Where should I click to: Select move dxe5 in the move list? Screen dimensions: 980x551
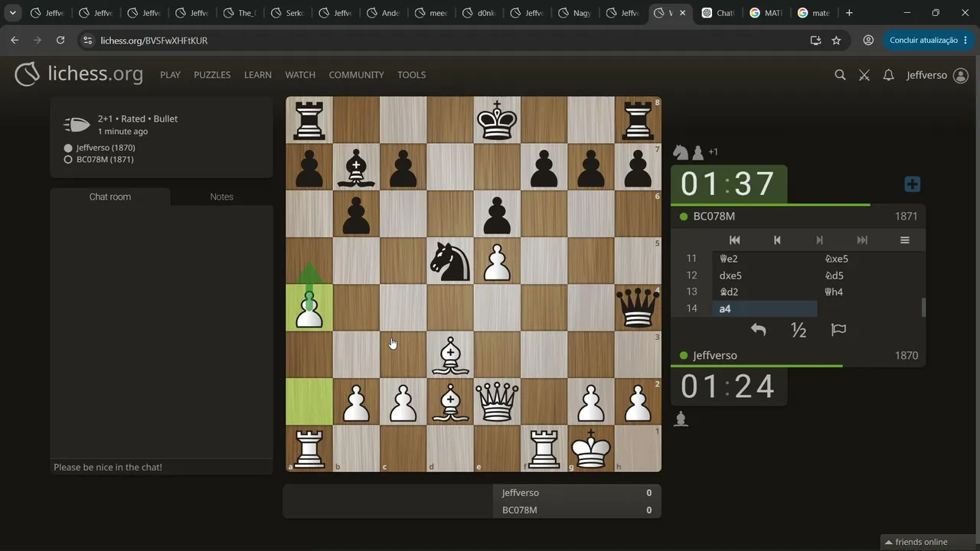pos(764,275)
